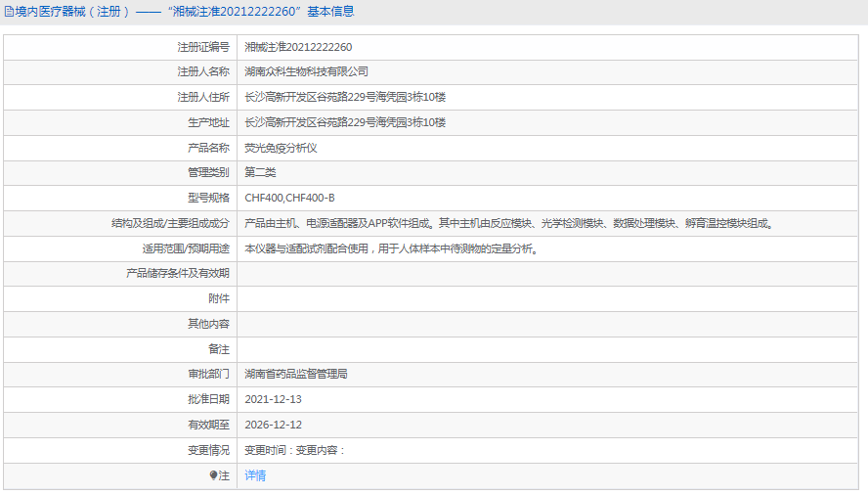Click the 注册人名称 label cell
Image resolution: width=868 pixels, height=495 pixels.
click(120, 72)
